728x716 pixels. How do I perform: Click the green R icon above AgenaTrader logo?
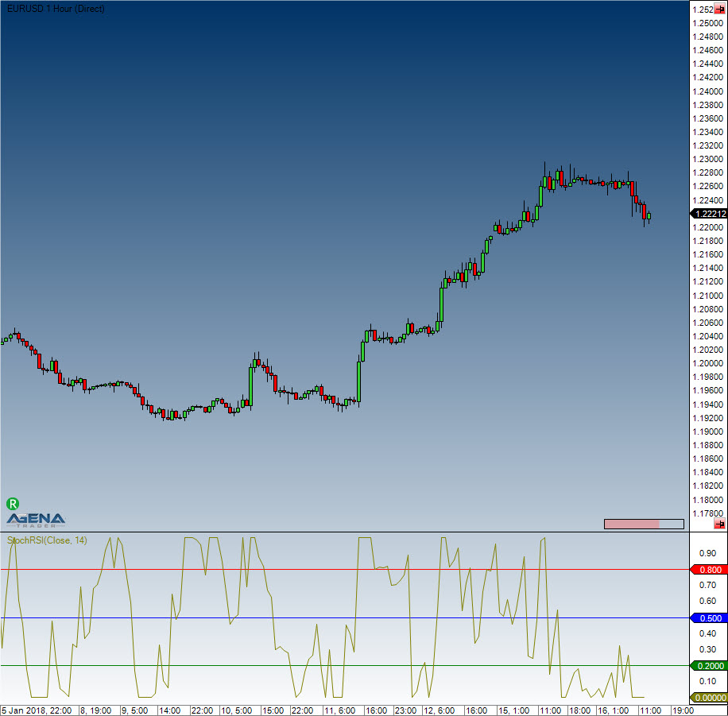pos(12,503)
